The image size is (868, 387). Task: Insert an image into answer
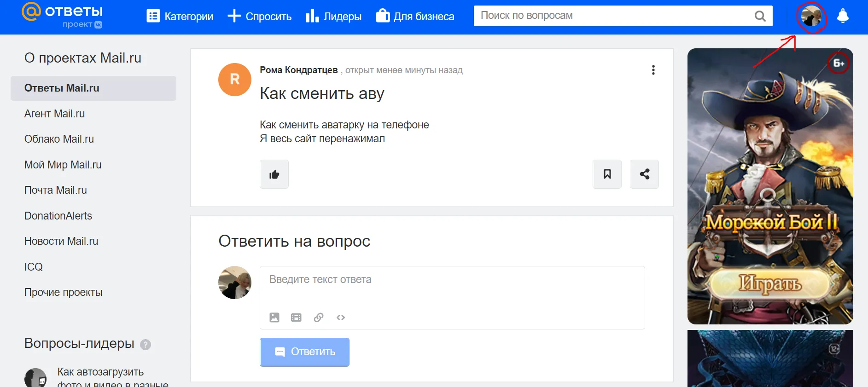coord(274,318)
